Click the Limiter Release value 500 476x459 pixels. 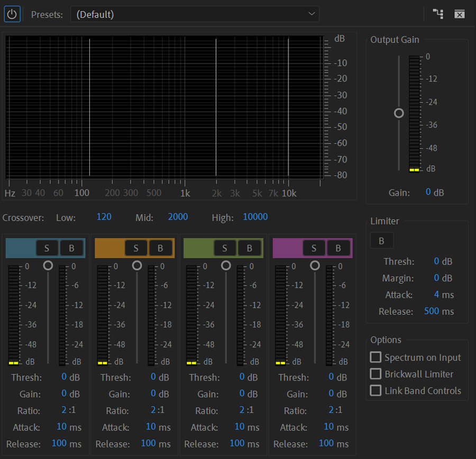click(x=432, y=311)
